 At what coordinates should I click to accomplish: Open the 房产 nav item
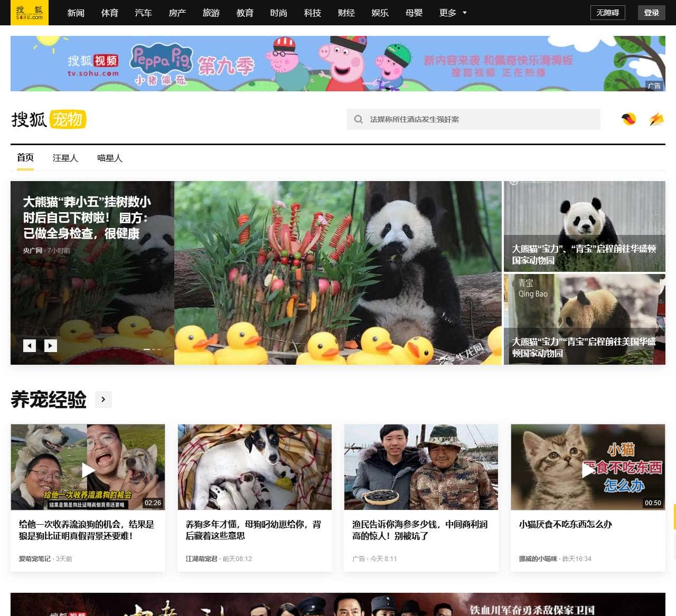tap(177, 13)
